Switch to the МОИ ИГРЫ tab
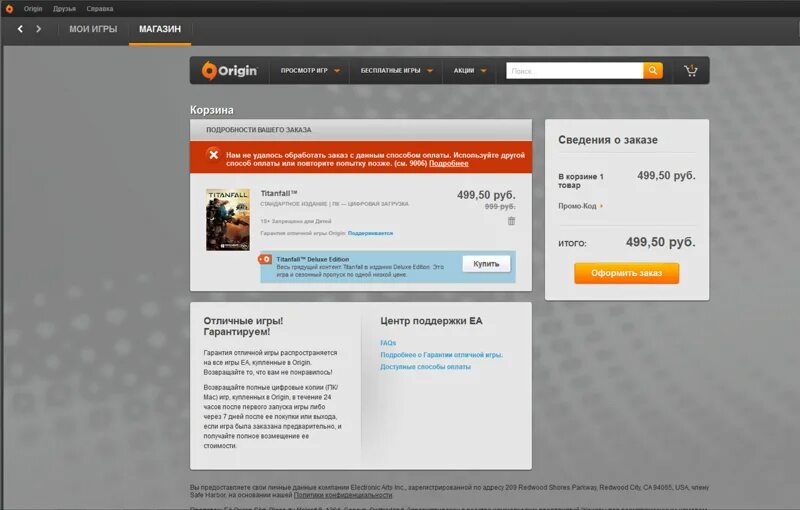This screenshot has width=800, height=510. (x=93, y=29)
